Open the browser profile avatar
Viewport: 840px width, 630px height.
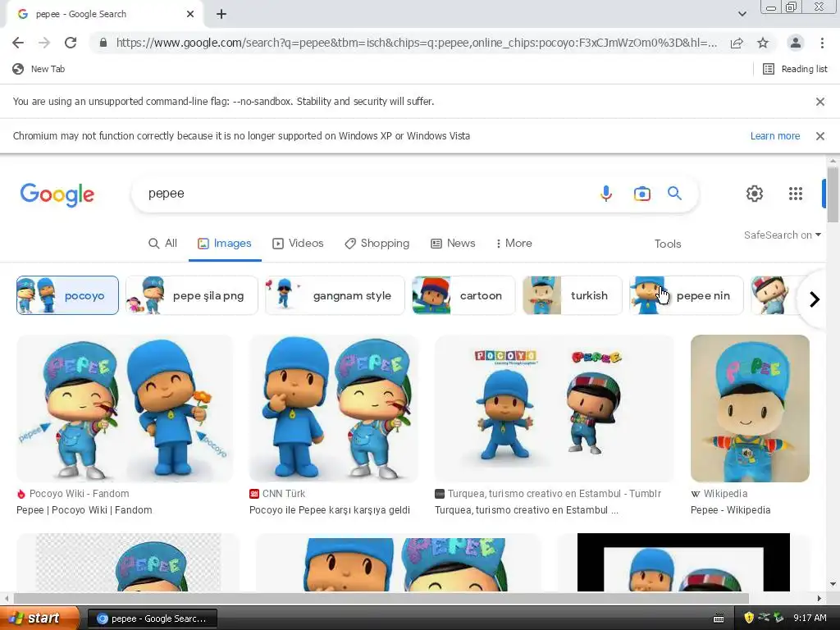(796, 43)
